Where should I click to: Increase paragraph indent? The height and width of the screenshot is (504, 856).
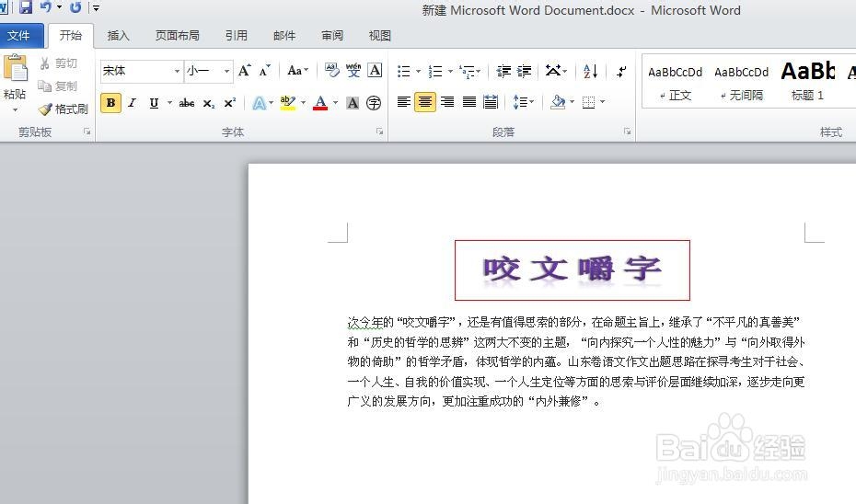pos(525,71)
